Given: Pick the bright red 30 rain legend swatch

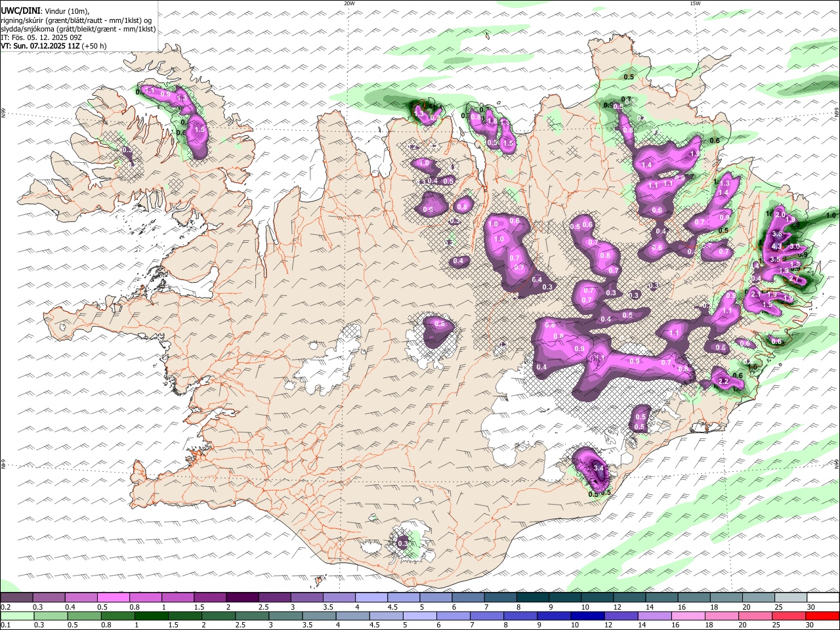Looking at the screenshot, I should click(822, 616).
